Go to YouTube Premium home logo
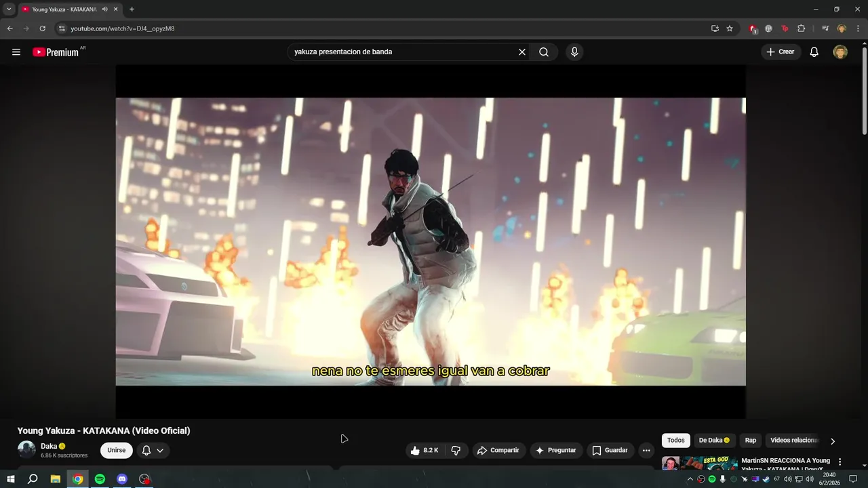 [x=56, y=52]
